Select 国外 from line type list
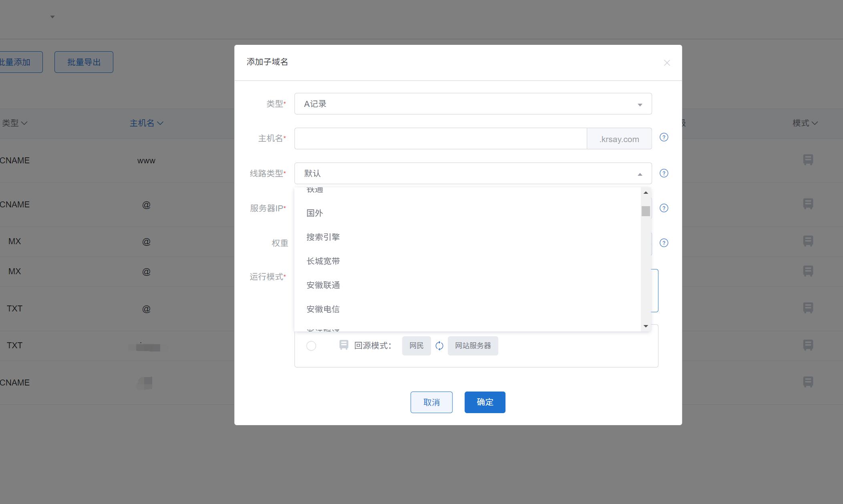843x504 pixels. tap(467, 213)
